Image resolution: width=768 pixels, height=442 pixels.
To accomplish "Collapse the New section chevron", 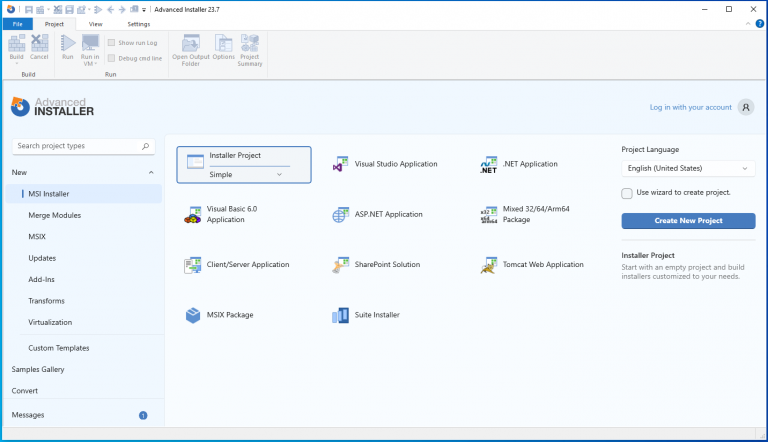I will 151,172.
